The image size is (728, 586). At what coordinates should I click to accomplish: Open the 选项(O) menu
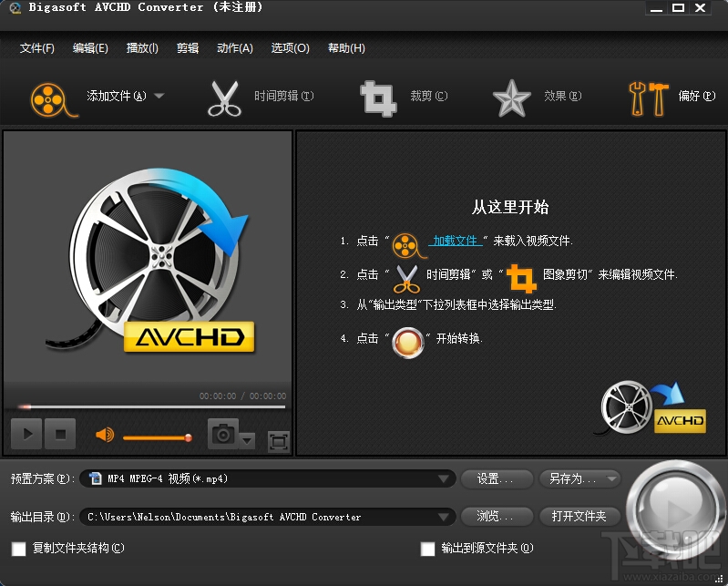(x=290, y=48)
